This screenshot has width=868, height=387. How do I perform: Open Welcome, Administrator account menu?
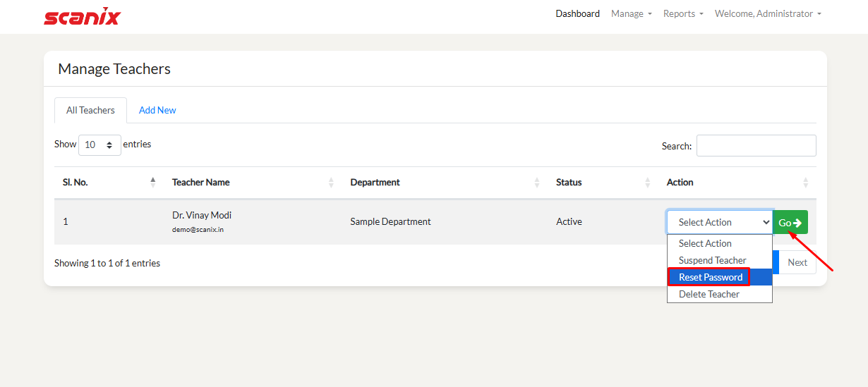767,13
